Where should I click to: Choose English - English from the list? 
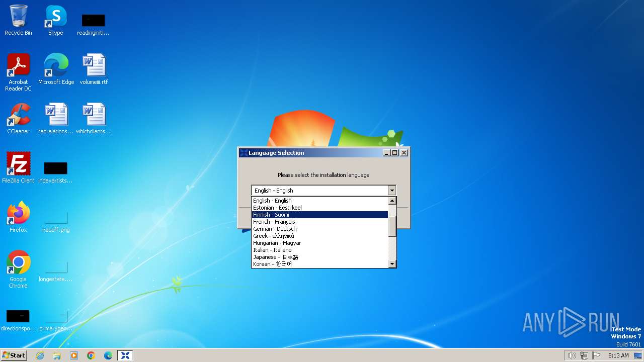pos(320,201)
